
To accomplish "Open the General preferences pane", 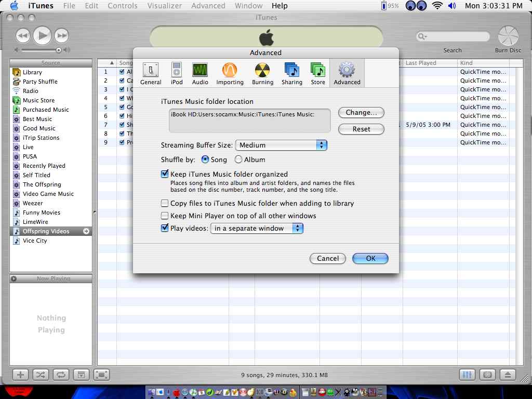I will click(x=151, y=74).
